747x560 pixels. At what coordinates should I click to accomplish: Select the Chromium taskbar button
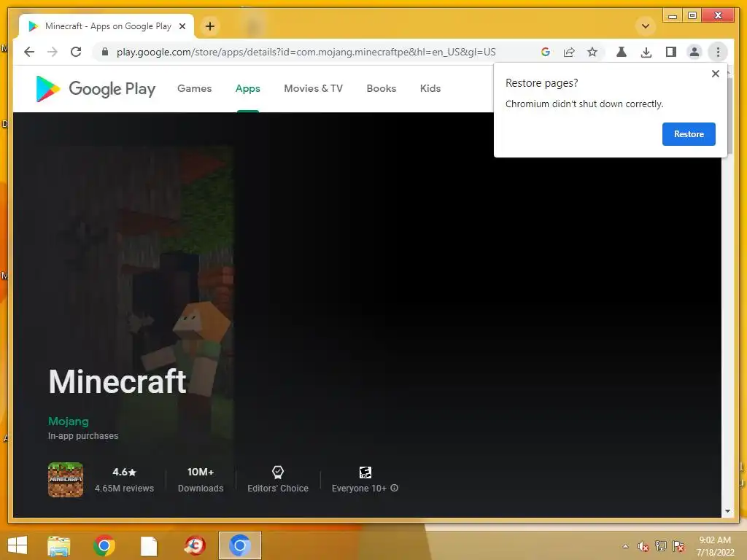239,545
